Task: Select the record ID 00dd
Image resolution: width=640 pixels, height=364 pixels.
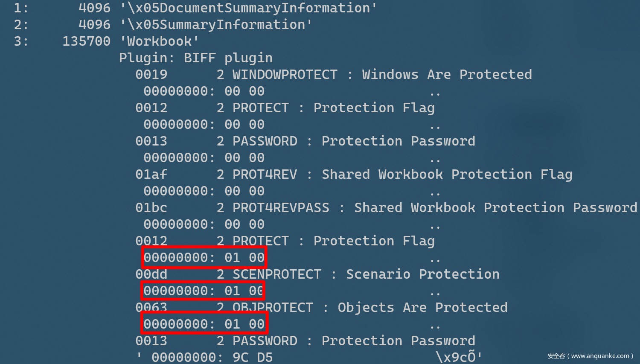Action: (151, 274)
